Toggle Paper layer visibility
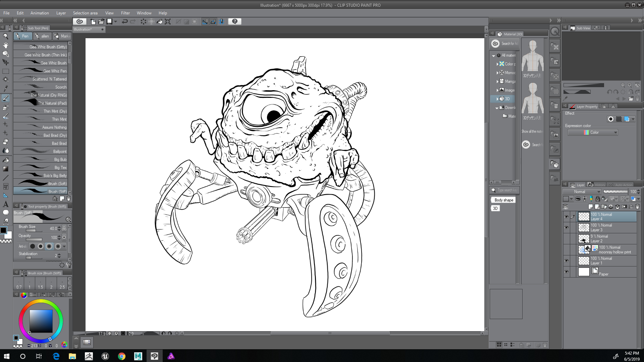 point(566,272)
